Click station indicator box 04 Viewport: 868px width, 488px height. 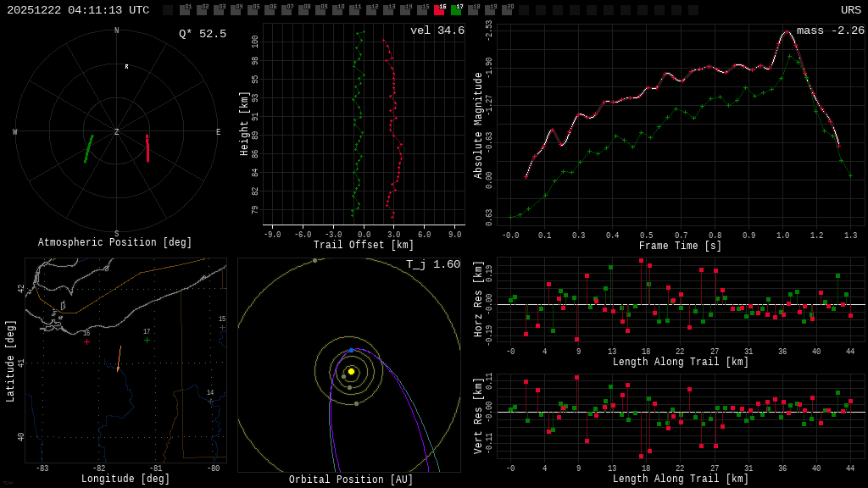[x=236, y=10]
